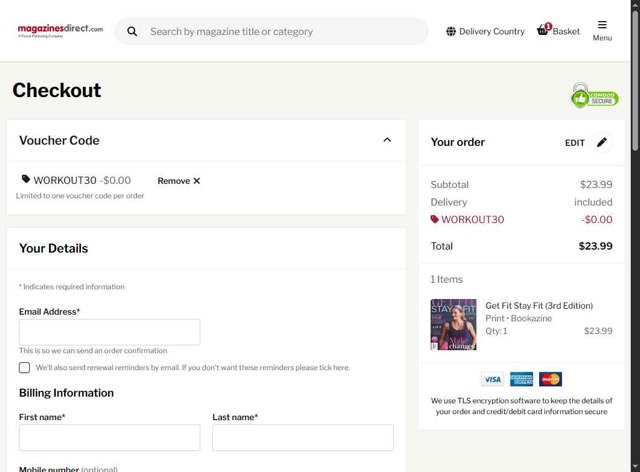Click the Get Fit Stay Fit (3rd Edition) title
The image size is (640, 472).
(539, 305)
